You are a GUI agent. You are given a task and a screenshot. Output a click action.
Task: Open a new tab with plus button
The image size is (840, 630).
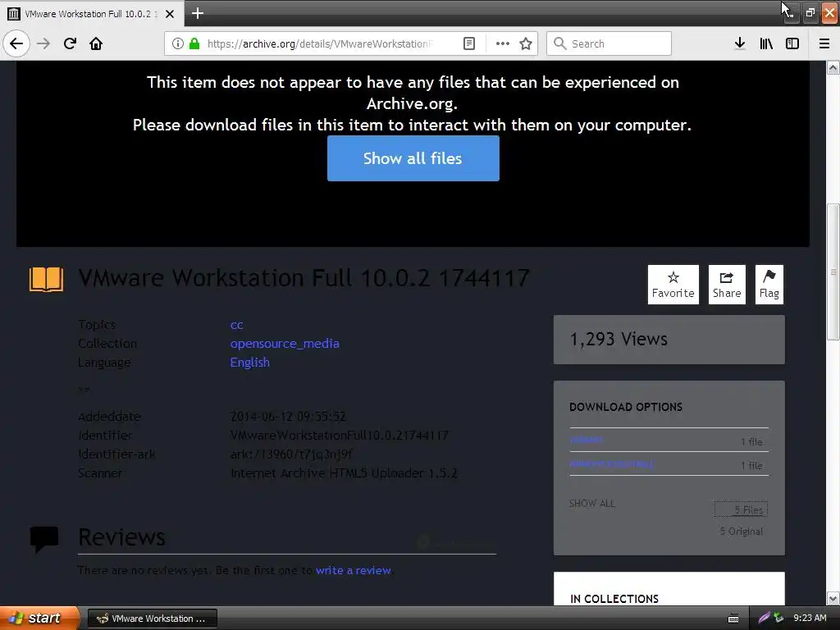pos(197,13)
